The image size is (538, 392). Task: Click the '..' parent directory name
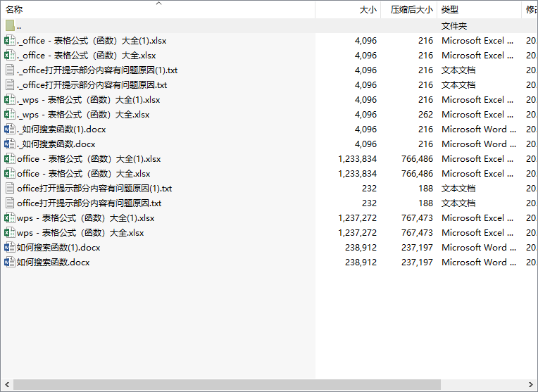tap(19, 26)
